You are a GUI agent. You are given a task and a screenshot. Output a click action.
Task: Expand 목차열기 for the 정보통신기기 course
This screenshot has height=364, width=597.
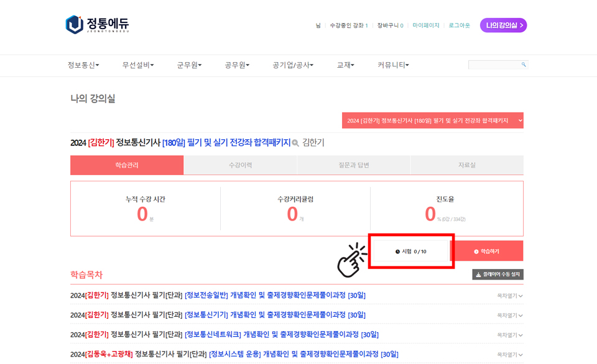click(x=510, y=316)
